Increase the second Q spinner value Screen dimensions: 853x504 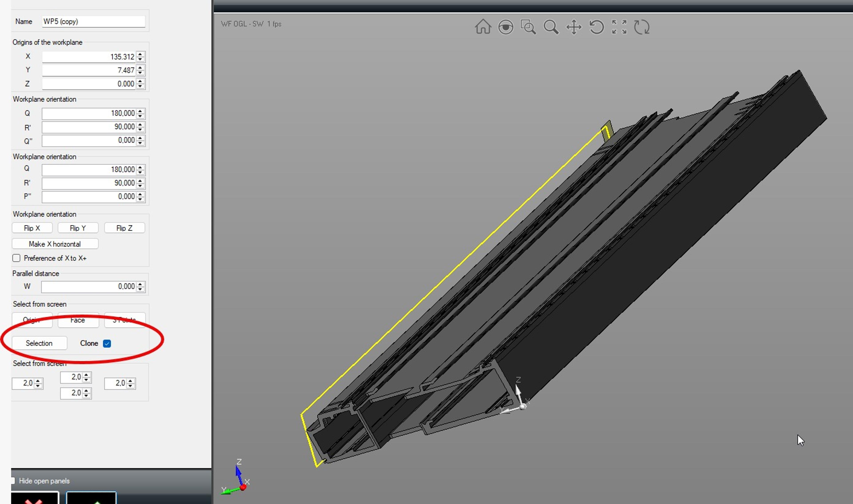140,167
